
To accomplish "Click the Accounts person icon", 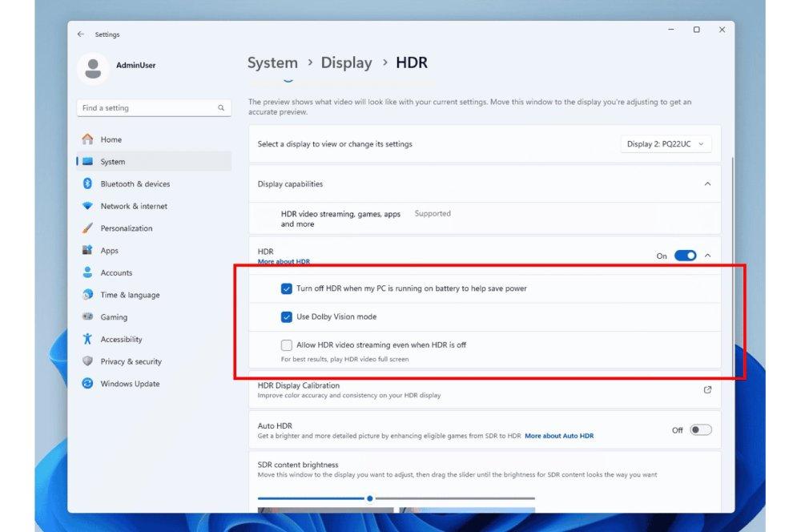I will click(88, 272).
